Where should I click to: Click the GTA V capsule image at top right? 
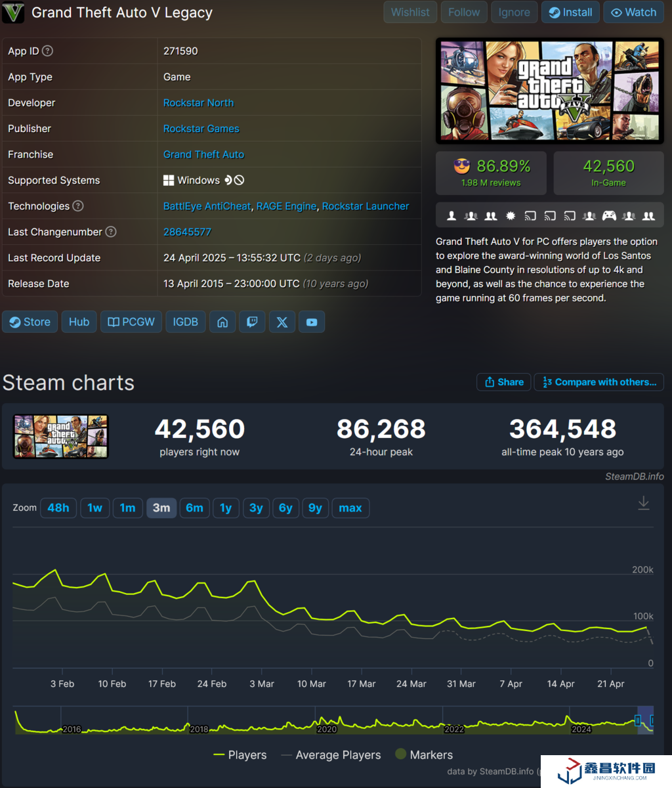pyautogui.click(x=549, y=91)
